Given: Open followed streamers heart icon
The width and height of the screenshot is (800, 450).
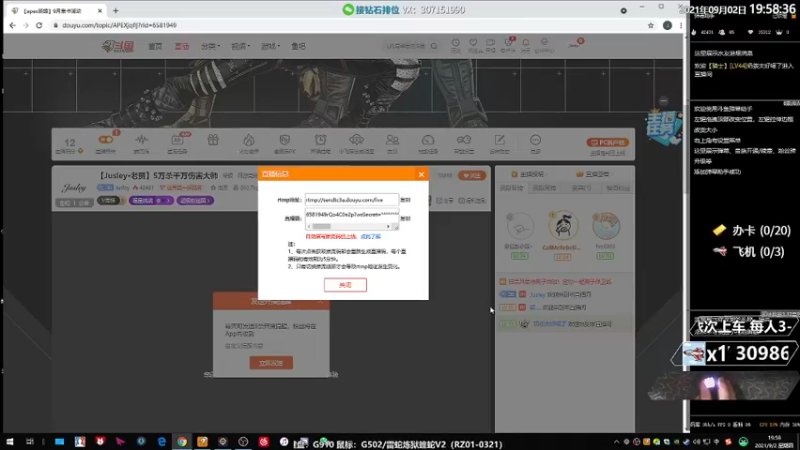Looking at the screenshot, I should click(x=473, y=45).
